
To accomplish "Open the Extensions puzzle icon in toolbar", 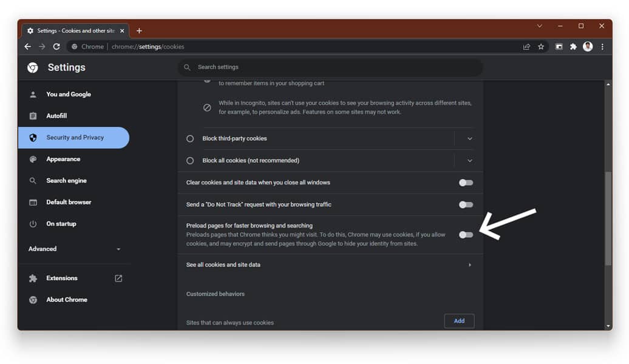I will [573, 47].
